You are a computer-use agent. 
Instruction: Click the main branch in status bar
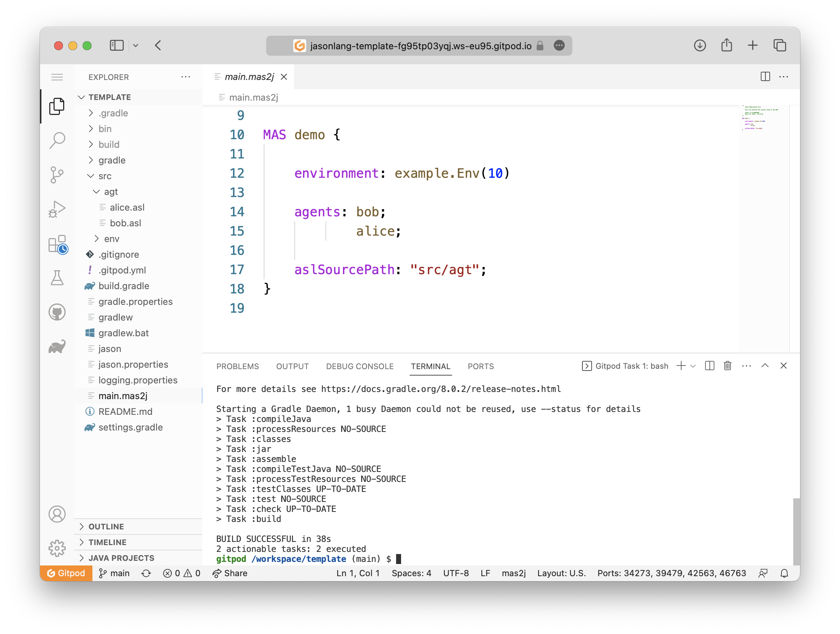(x=114, y=573)
